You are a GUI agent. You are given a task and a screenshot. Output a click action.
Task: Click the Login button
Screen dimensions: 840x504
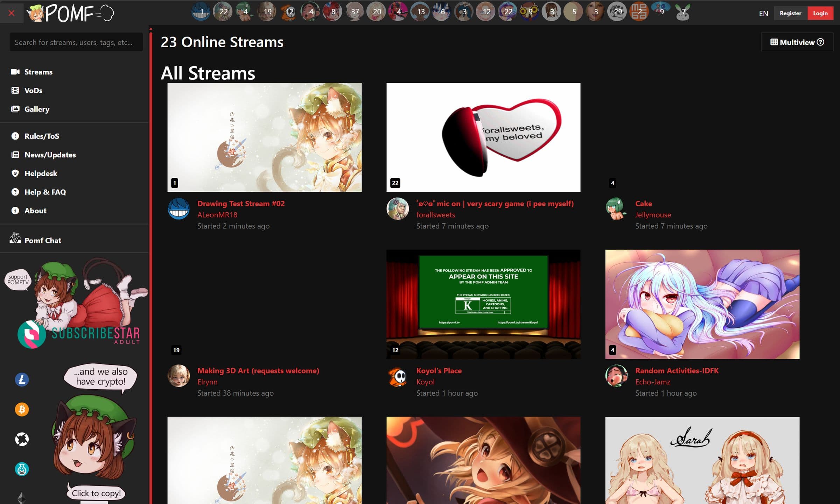(x=821, y=13)
